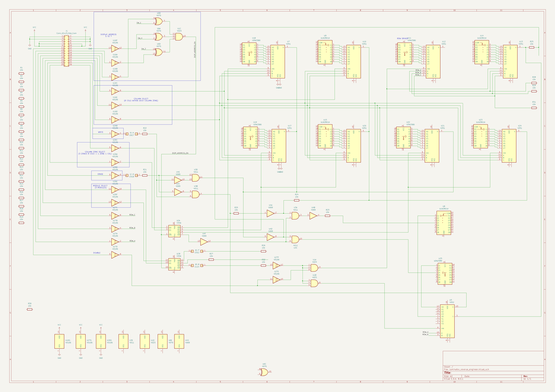
Task: Click the U2A 4556 decoder symbol
Action: (174, 231)
